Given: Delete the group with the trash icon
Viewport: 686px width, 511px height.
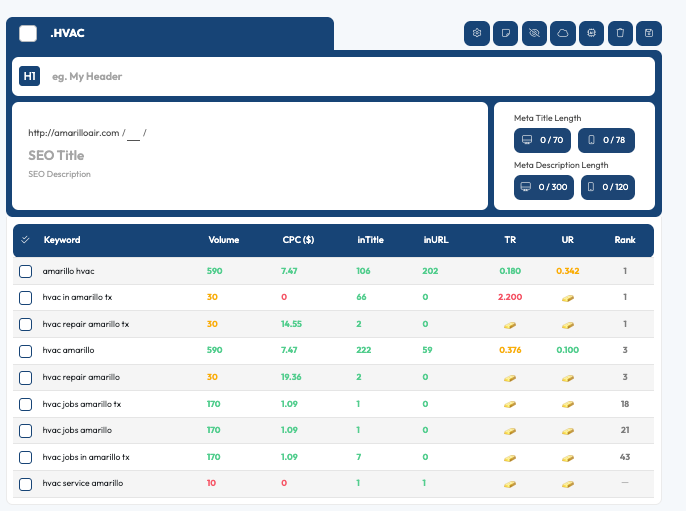Looking at the screenshot, I should (620, 33).
